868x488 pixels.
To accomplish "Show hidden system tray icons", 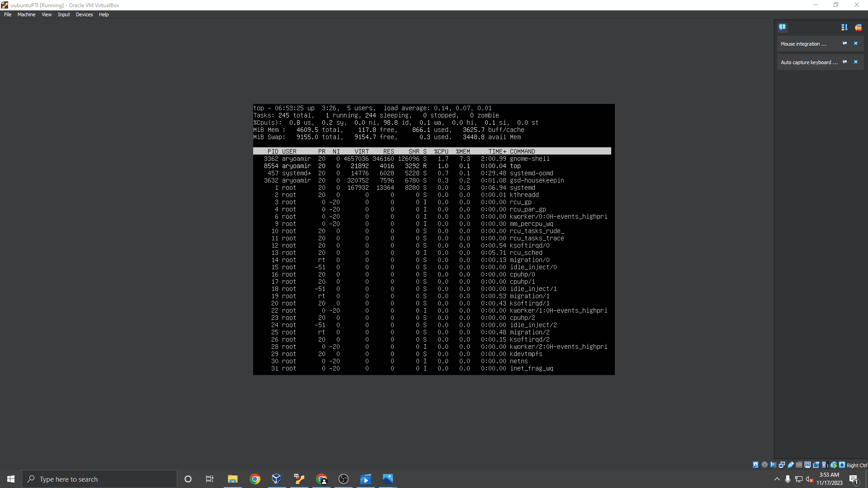I will point(777,479).
